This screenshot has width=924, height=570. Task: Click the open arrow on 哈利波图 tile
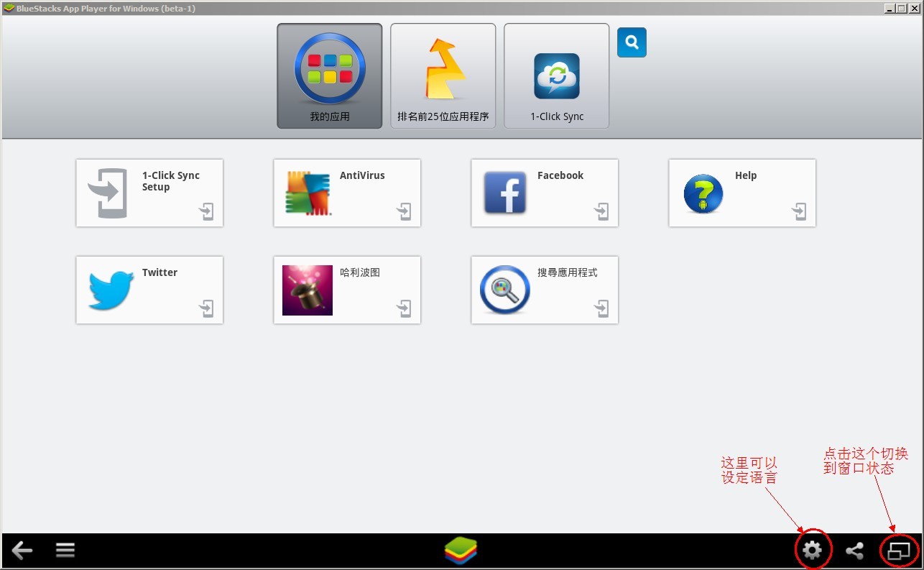(404, 308)
